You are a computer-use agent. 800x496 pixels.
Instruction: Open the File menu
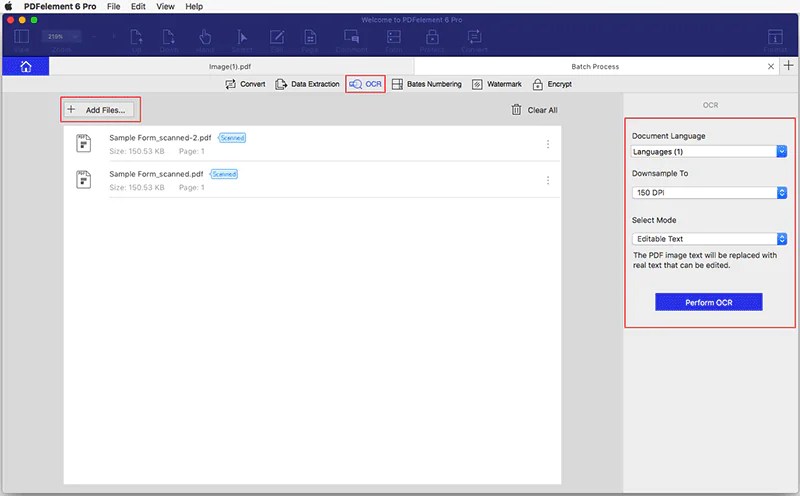(x=114, y=6)
